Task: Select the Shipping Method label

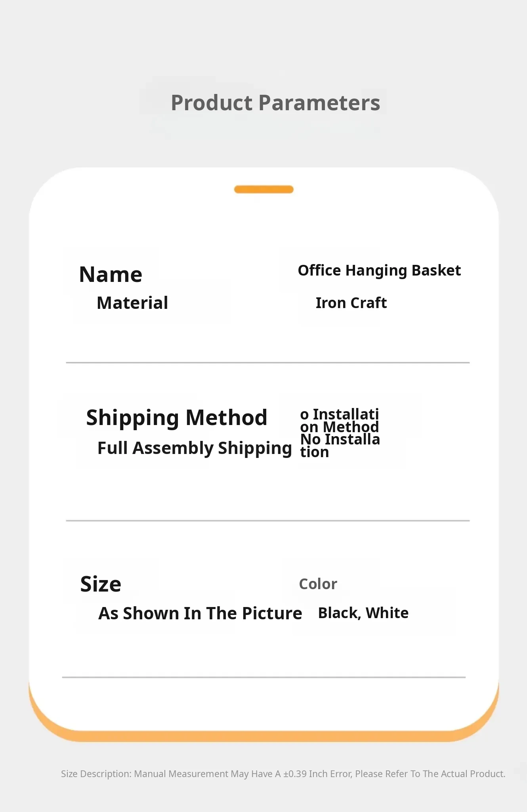Action: pyautogui.click(x=177, y=417)
